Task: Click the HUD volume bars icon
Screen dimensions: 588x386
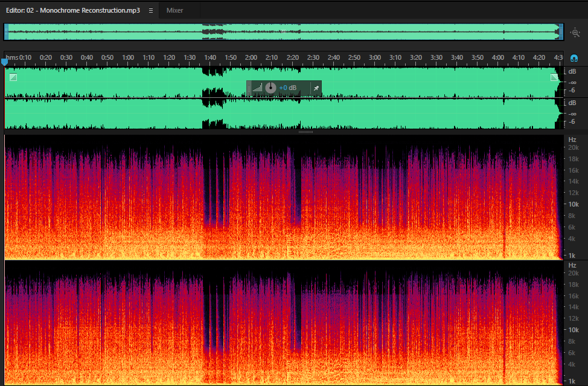Action: (257, 88)
